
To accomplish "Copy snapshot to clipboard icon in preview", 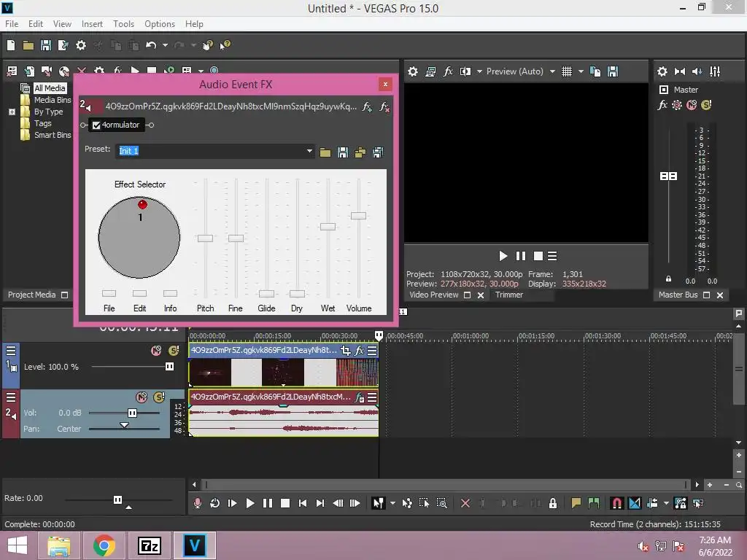I will [x=595, y=72].
